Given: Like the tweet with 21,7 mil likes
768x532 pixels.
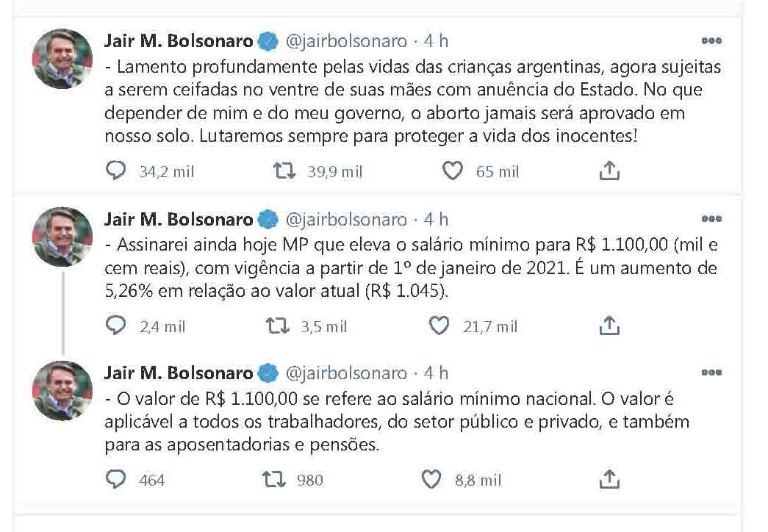Looking at the screenshot, I should pos(439,326).
